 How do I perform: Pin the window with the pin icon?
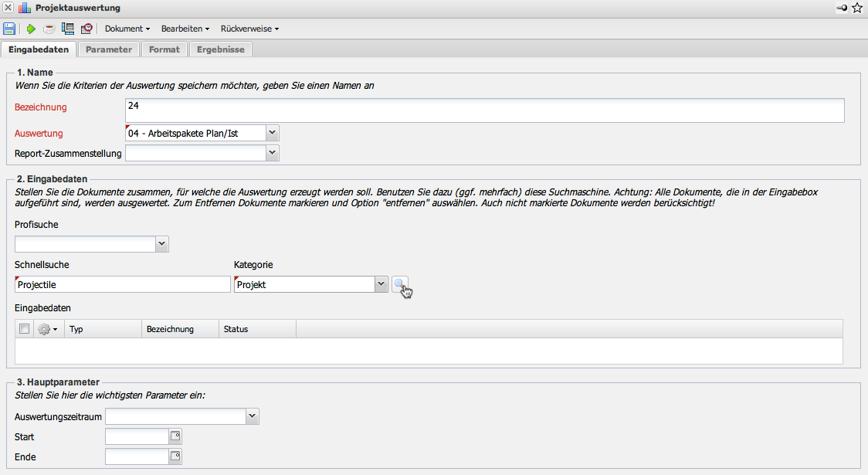click(x=841, y=8)
